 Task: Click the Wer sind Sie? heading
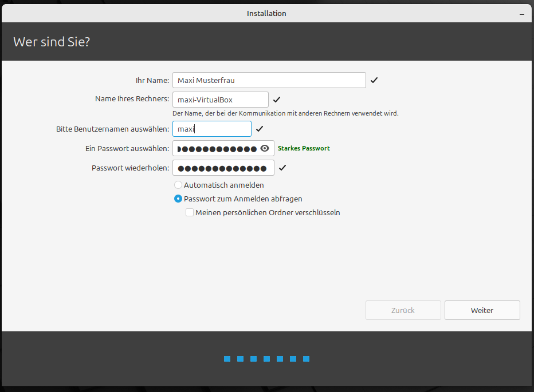pyautogui.click(x=52, y=42)
